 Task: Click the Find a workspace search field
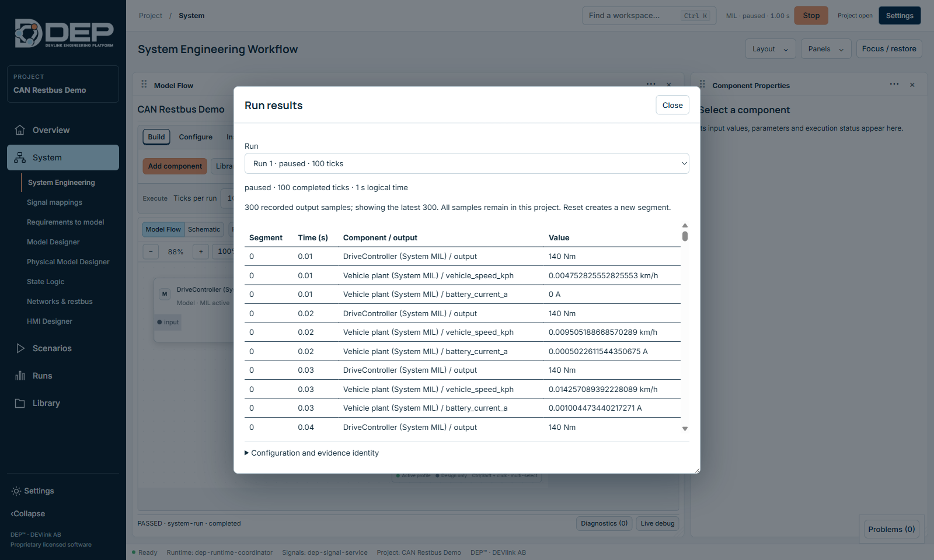click(648, 16)
